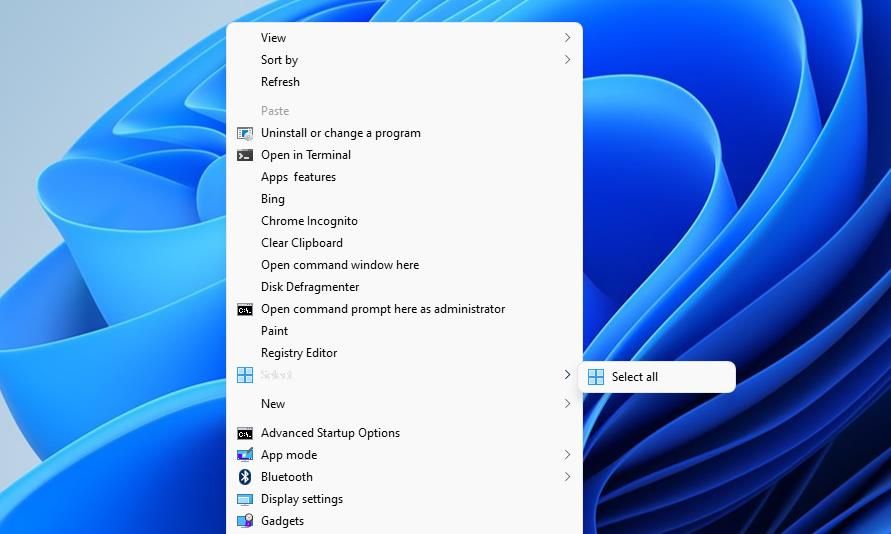Choose Open command prompt here as administrator
The image size is (891, 534).
pos(405,309)
